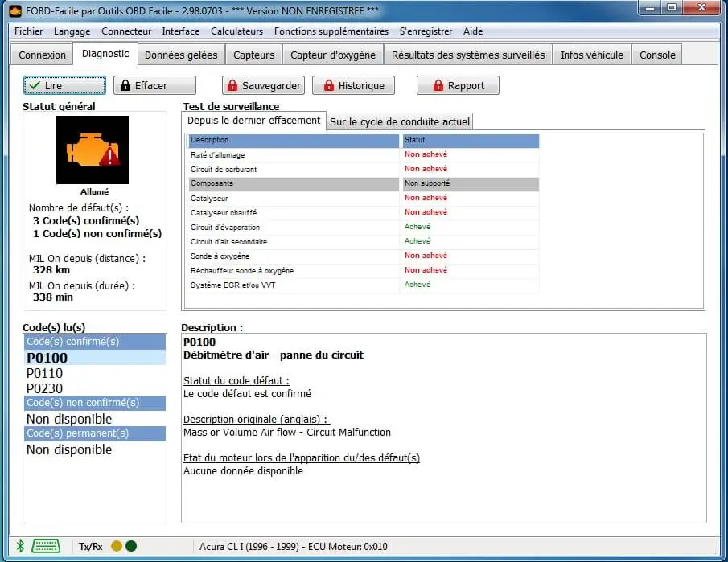Click the locked Rapport button
The image size is (728, 562).
click(458, 85)
